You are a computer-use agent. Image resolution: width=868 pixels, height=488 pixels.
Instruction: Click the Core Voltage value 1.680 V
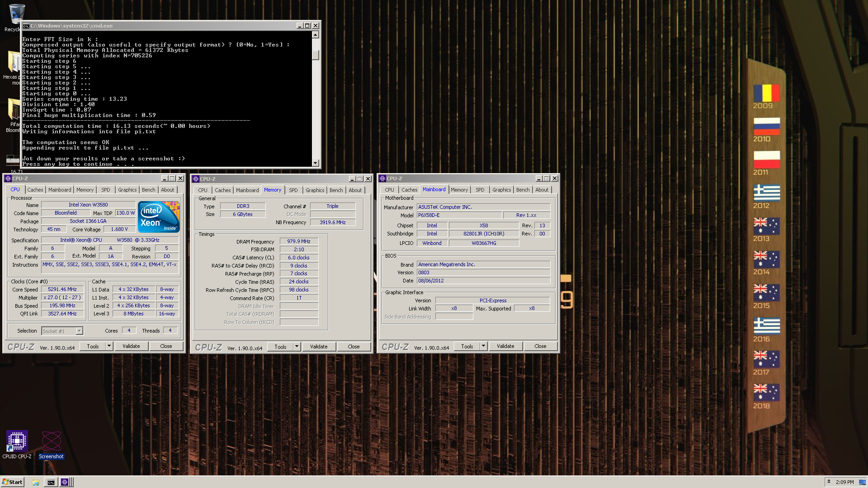[x=119, y=230]
